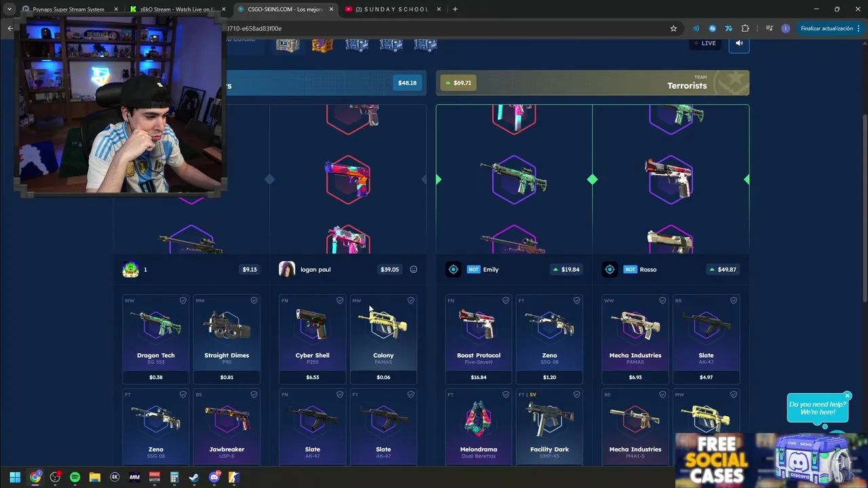Open the Windows Start menu

(x=15, y=477)
